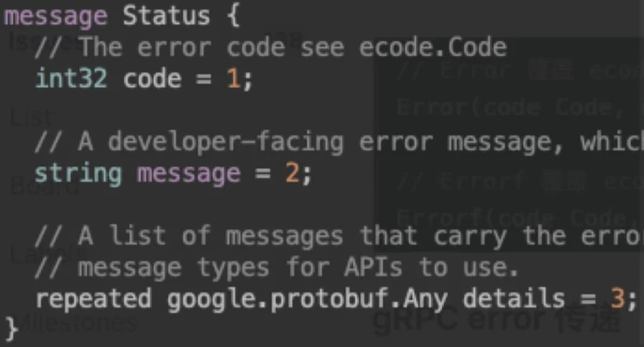Click the 'code' field name
This screenshot has height=347, width=644.
(152, 78)
